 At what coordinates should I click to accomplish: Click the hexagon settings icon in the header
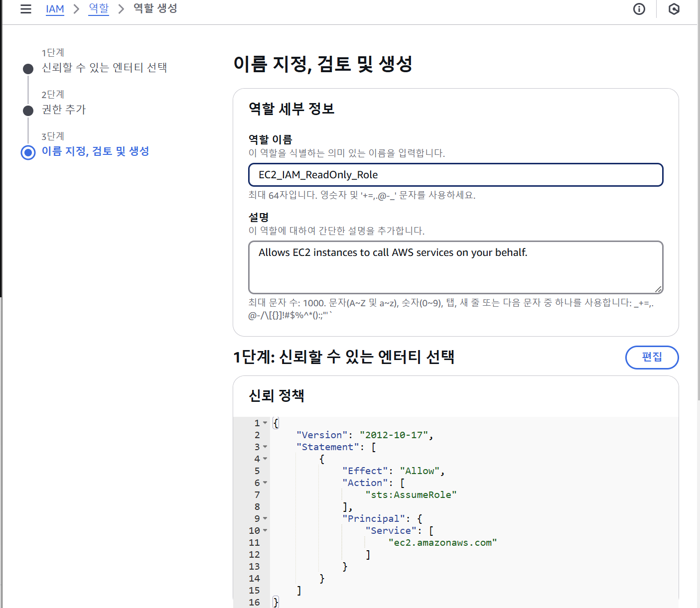674,9
